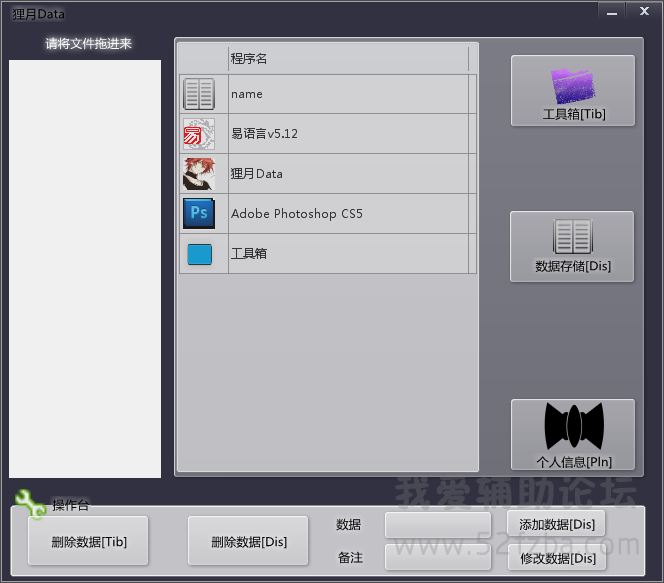
Task: Click the white file drop area
Action: pyautogui.click(x=85, y=268)
